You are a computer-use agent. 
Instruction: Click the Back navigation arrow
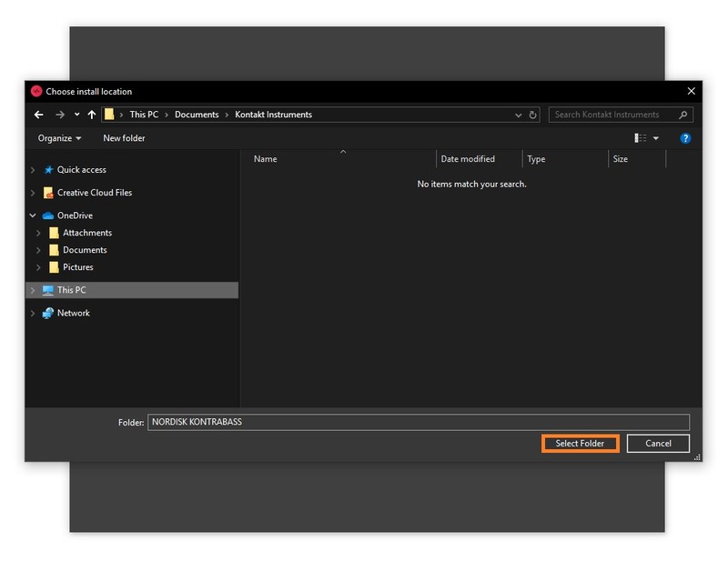(38, 115)
